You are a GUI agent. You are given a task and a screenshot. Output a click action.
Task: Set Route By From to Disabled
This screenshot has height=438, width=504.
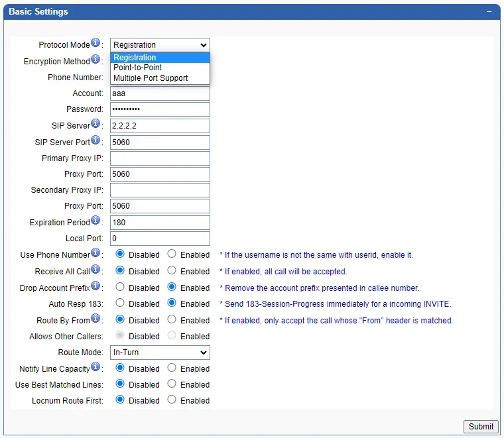(120, 319)
